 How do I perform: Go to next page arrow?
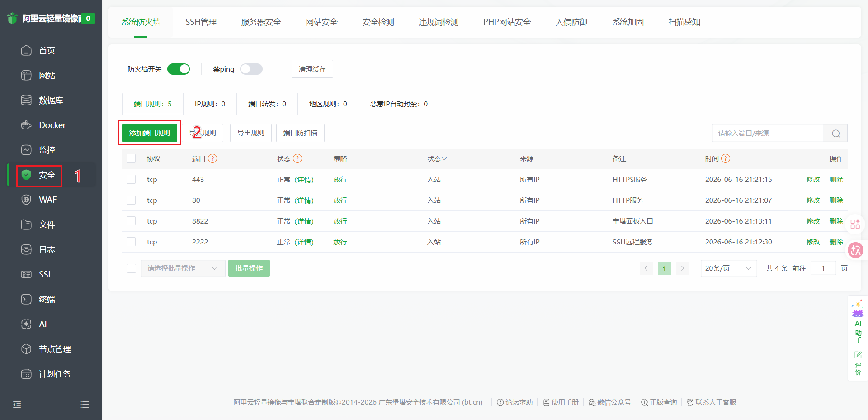(x=682, y=268)
